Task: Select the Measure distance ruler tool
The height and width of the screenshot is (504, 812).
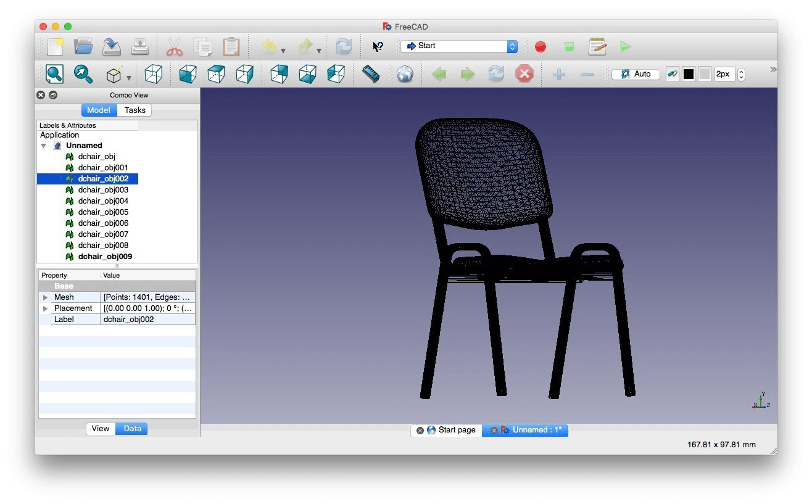Action: tap(370, 74)
